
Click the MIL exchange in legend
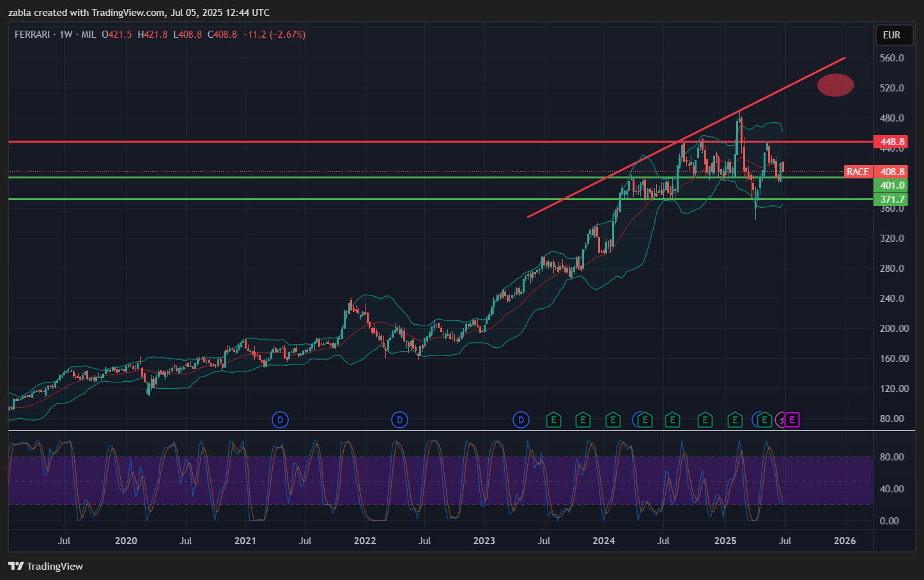click(x=89, y=35)
